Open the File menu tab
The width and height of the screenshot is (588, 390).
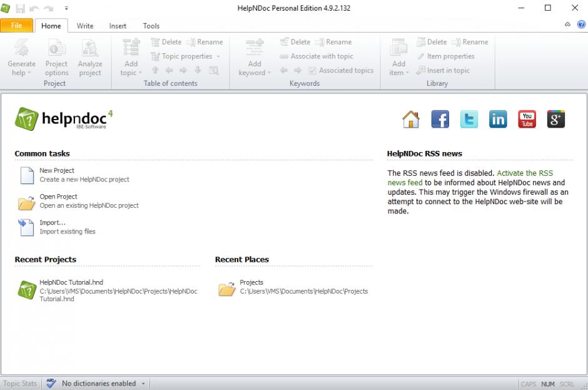16,26
